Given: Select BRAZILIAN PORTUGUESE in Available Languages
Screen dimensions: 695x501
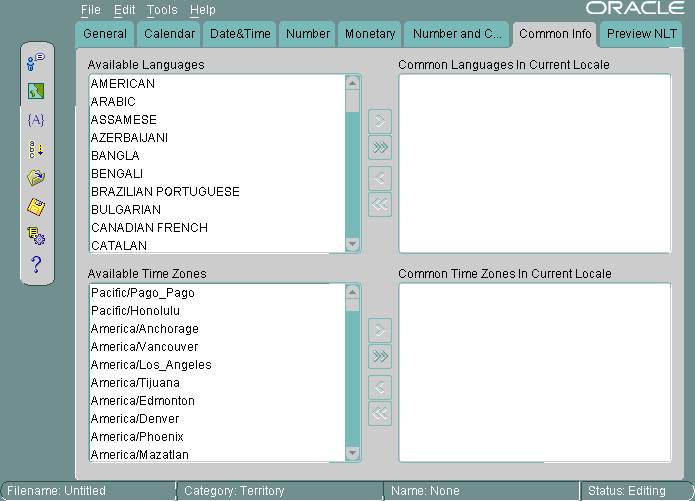Looking at the screenshot, I should coord(165,192).
